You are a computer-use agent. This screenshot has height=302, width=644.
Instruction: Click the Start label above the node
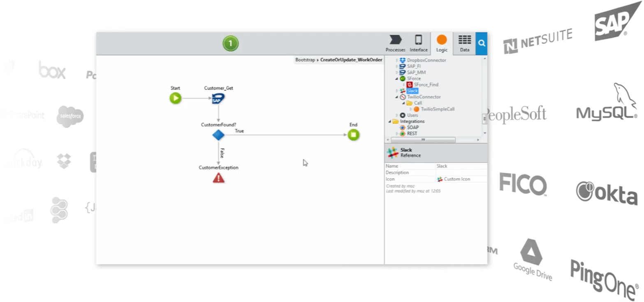[x=175, y=88]
